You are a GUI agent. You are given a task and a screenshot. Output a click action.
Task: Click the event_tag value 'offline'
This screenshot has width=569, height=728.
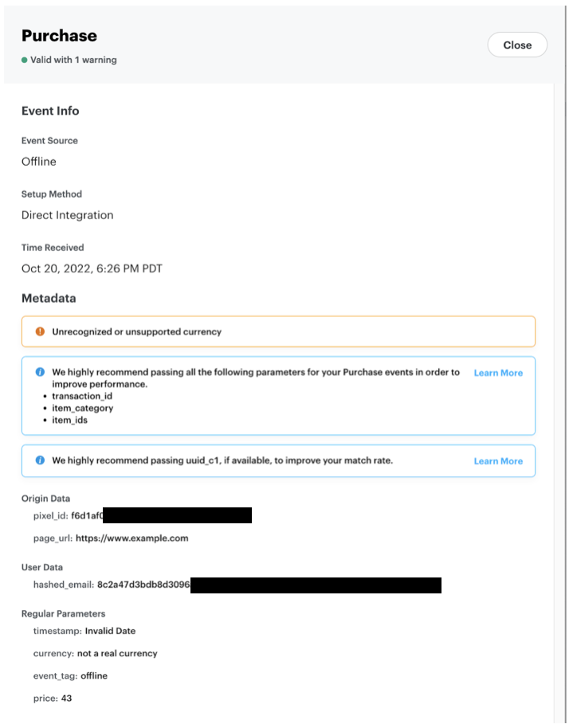click(94, 675)
